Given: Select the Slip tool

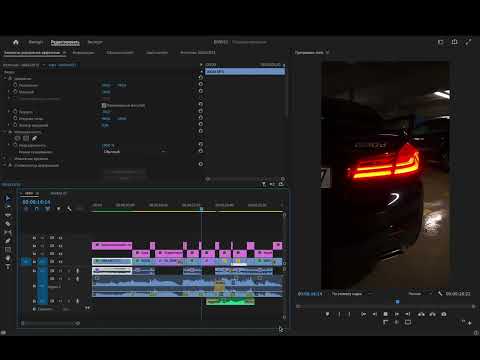Looking at the screenshot, I should pyautogui.click(x=8, y=233).
